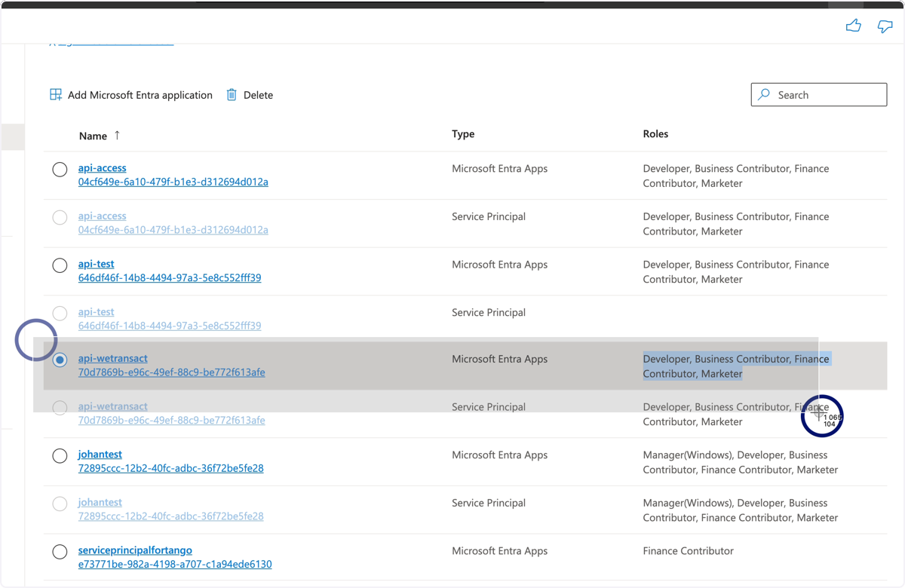The height and width of the screenshot is (588, 905).
Task: Click the magnifier icon in Search box
Action: 764,94
